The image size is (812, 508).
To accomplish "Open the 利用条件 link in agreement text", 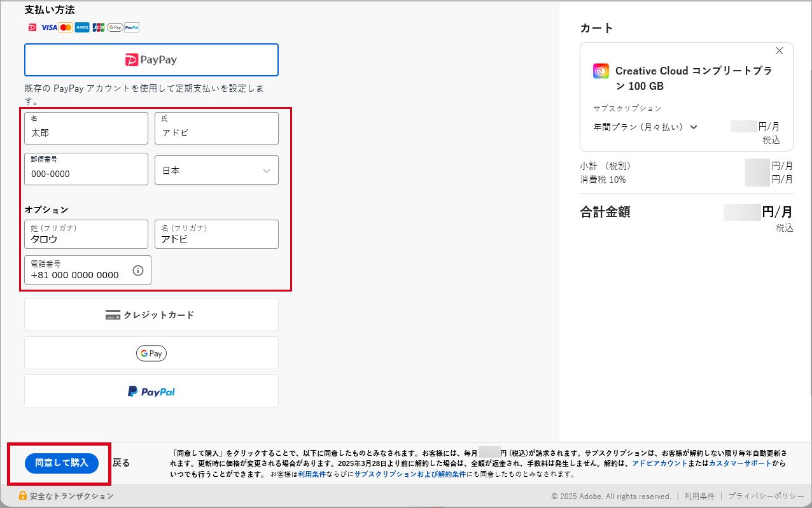I will click(x=312, y=474).
